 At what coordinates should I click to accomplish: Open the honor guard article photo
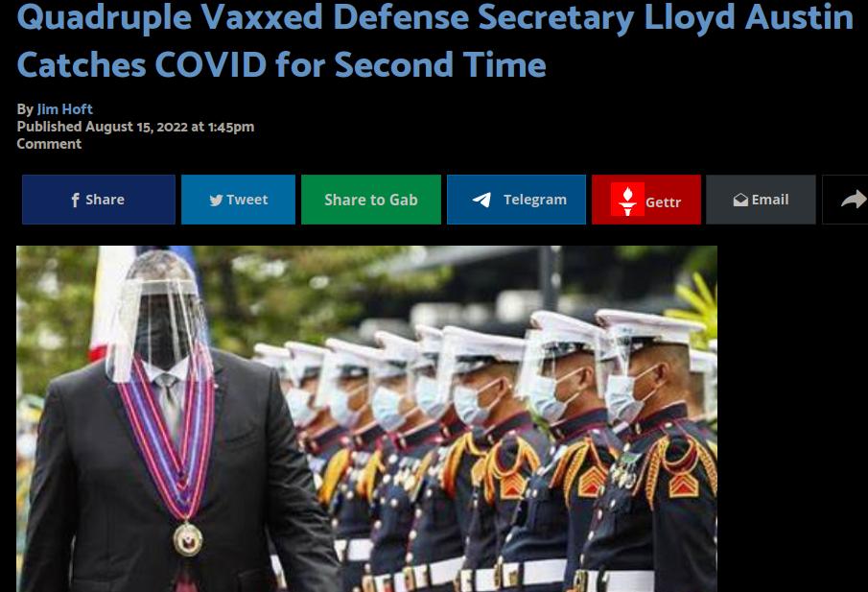pyautogui.click(x=367, y=418)
